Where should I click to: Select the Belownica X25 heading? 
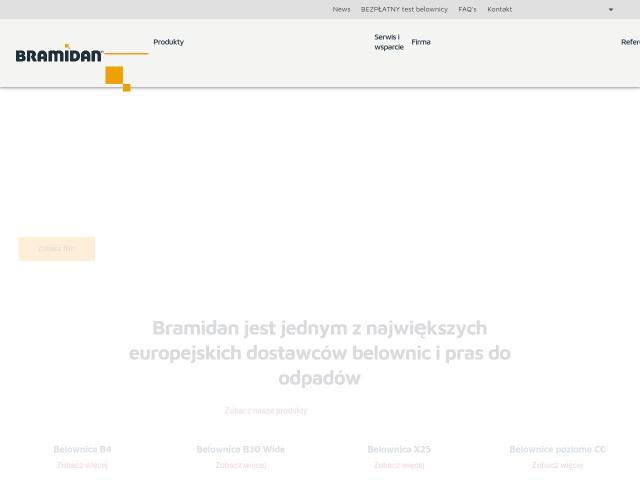pyautogui.click(x=399, y=449)
